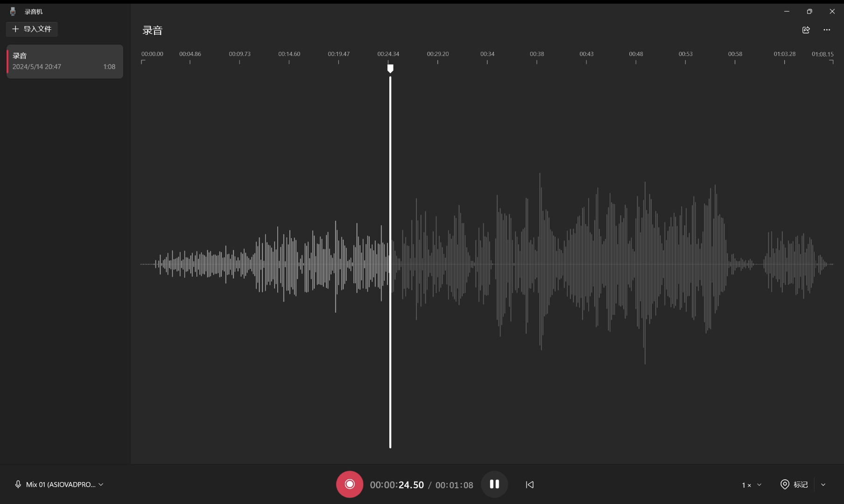This screenshot has width=844, height=504.
Task: Open the 1× playback speed dropdown
Action: tap(752, 485)
